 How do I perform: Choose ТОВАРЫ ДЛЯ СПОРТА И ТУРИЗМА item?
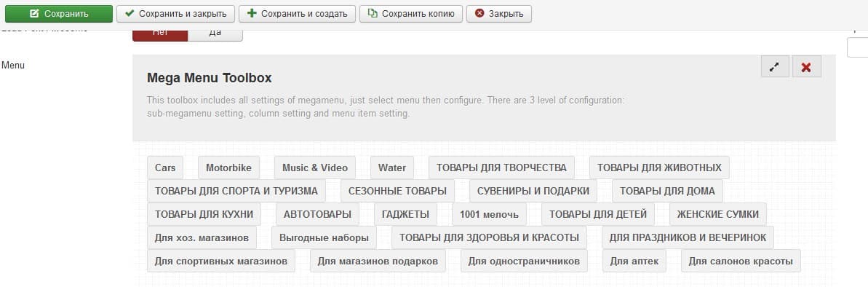pyautogui.click(x=236, y=191)
